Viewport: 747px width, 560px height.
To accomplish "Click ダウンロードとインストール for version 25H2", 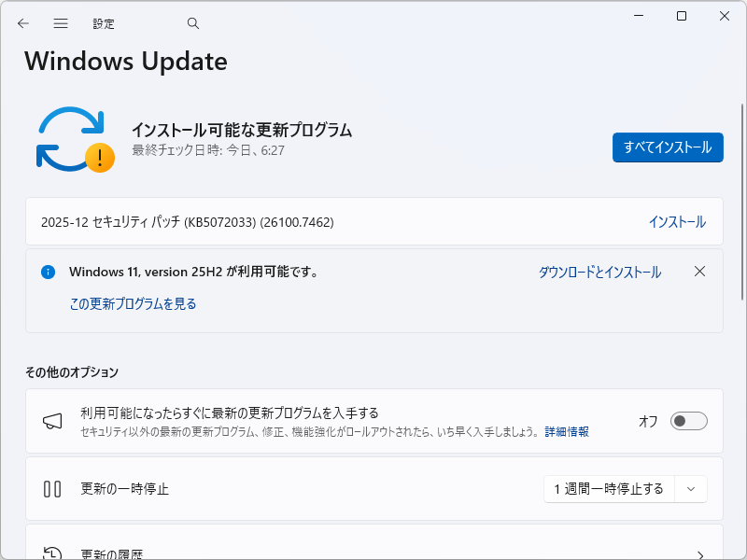I will [x=599, y=272].
